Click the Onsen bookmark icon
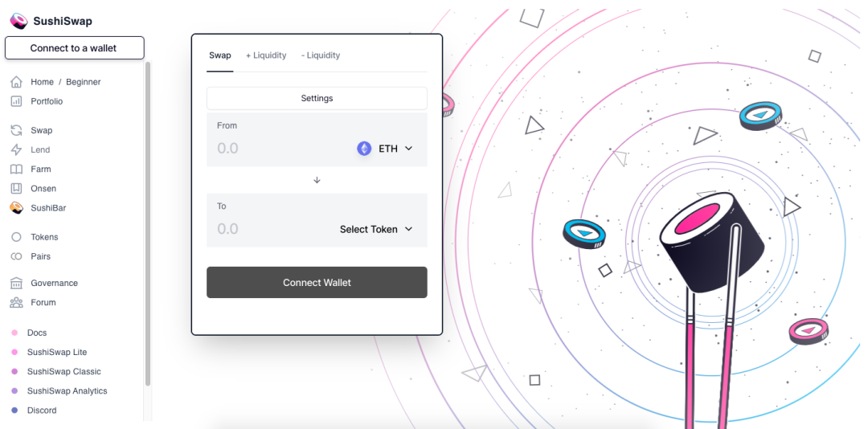This screenshot has width=868, height=429. click(x=17, y=189)
